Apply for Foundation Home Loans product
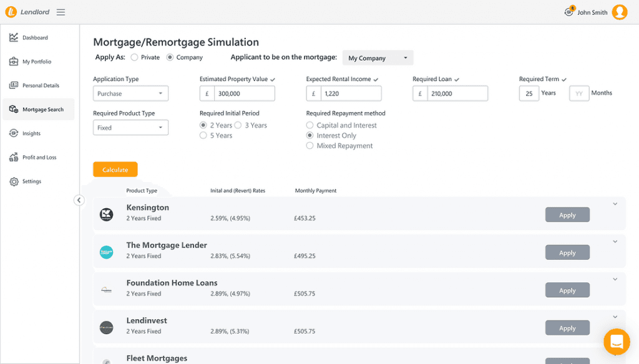639x364 pixels. pos(567,290)
